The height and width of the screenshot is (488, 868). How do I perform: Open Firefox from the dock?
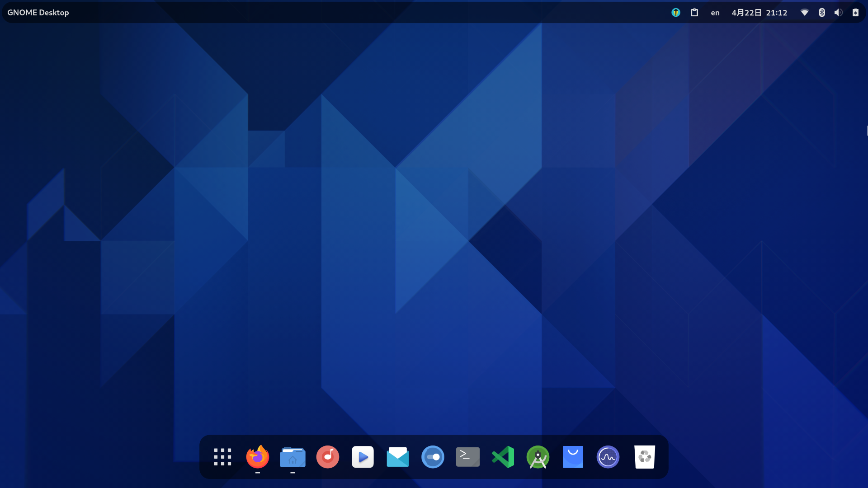(x=257, y=457)
